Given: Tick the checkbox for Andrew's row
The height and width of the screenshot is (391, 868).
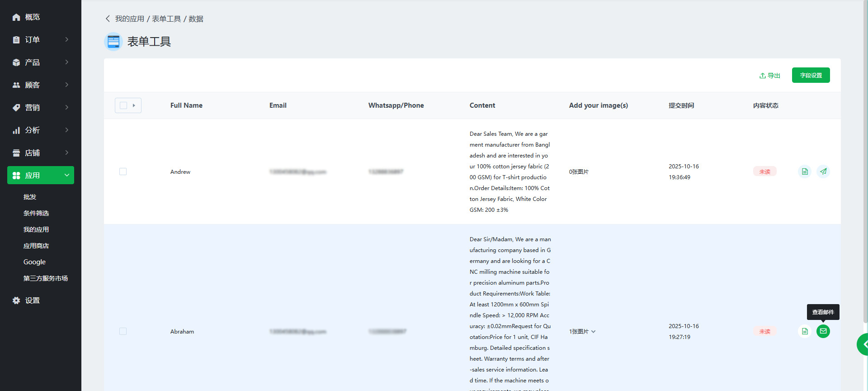Looking at the screenshot, I should [123, 172].
